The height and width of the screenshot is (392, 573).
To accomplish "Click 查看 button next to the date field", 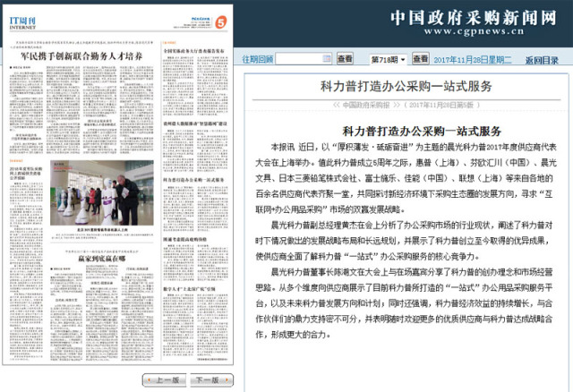I will pyautogui.click(x=345, y=59).
